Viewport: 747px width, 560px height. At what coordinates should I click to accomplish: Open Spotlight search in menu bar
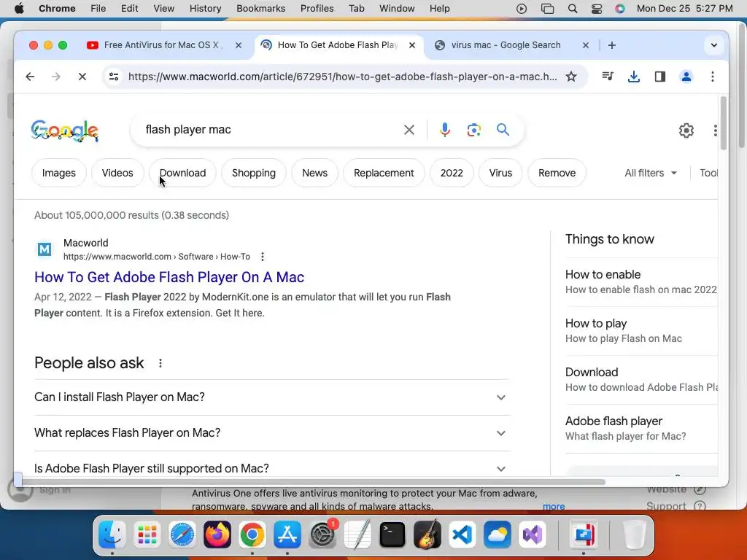(x=573, y=9)
